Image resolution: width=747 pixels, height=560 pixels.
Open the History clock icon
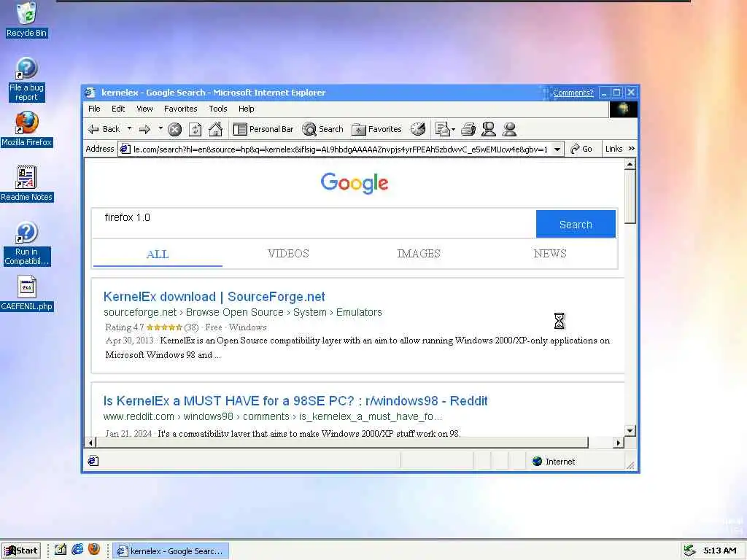(x=418, y=129)
